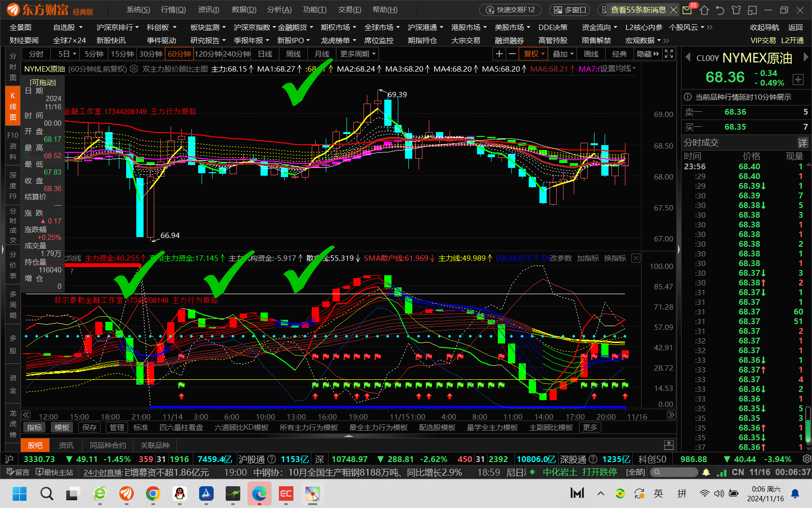
Task: Switch to the 资讯 bottom tab
Action: (x=66, y=445)
